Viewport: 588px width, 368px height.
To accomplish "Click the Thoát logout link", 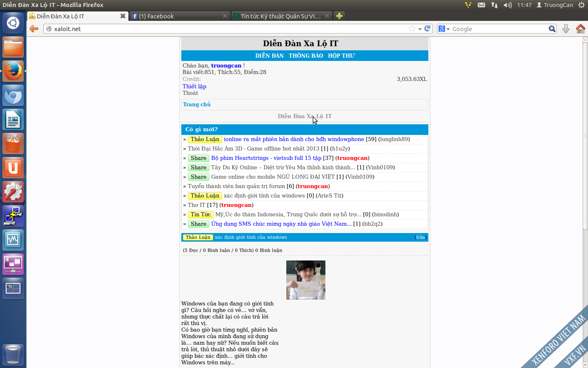I will pos(190,93).
